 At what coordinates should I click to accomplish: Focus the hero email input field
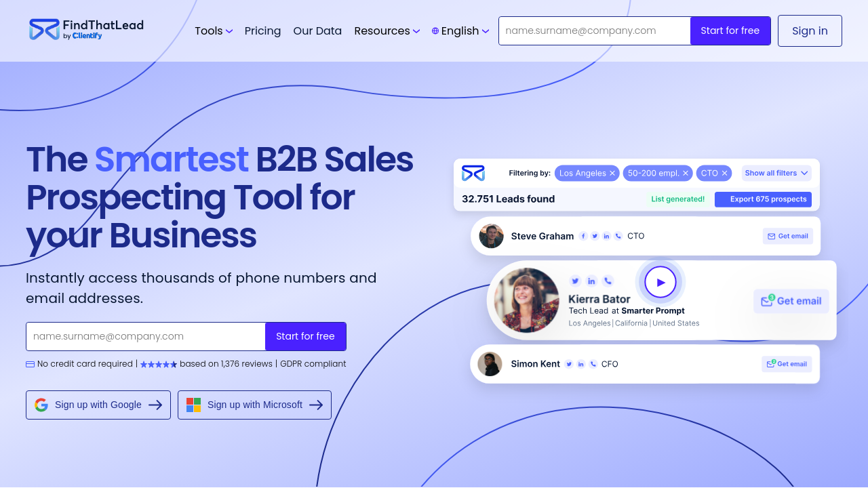point(146,336)
